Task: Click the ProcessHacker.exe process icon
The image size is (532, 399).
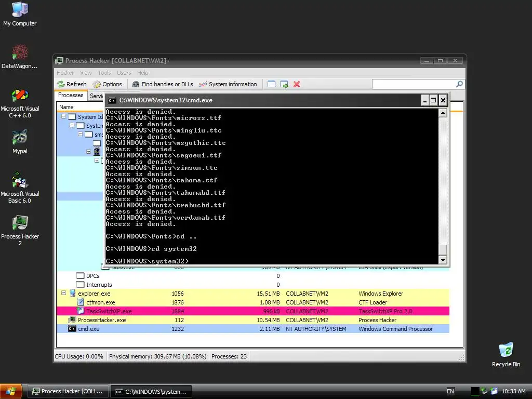Action: coord(72,320)
